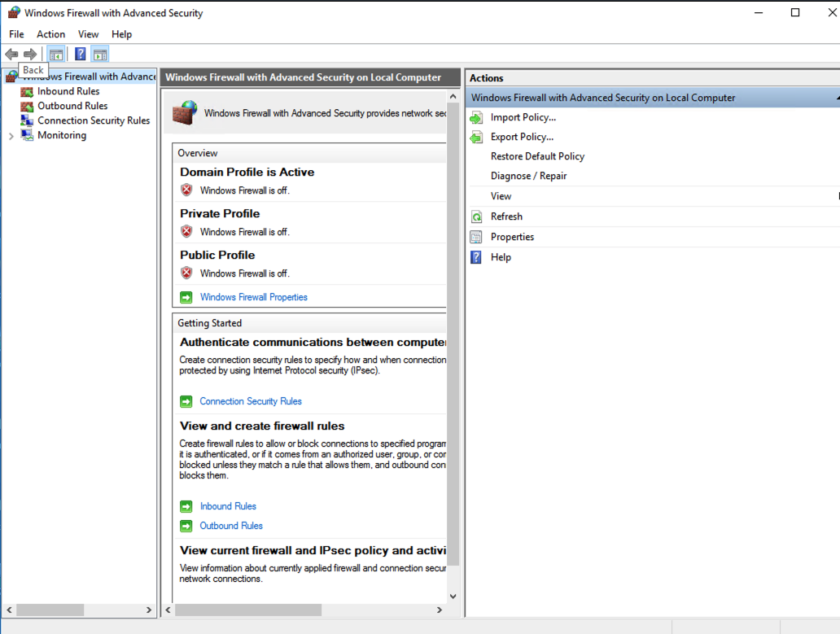Screen dimensions: 840x634
Task: Click the Getting Started section header
Action: (309, 323)
